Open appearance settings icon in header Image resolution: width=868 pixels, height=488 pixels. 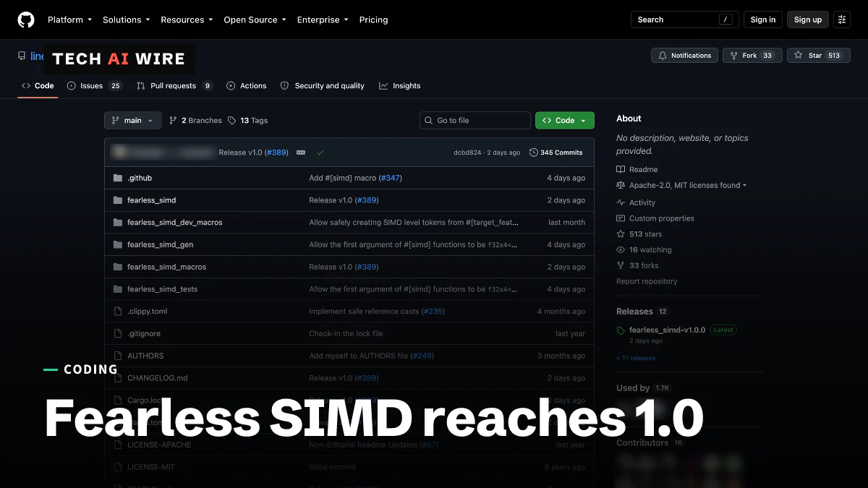(841, 20)
